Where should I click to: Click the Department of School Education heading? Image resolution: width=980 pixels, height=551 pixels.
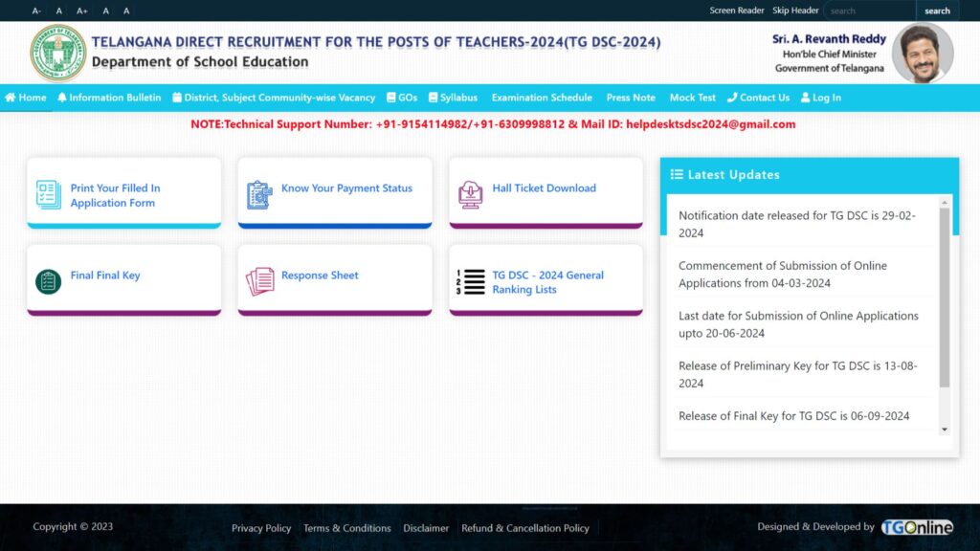[x=200, y=62]
